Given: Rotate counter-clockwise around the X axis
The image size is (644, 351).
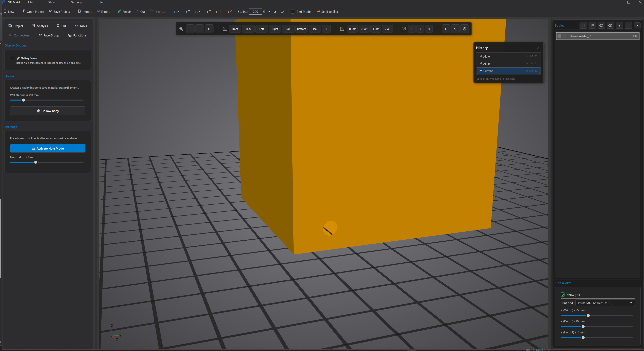Looking at the screenshot, I should 187,12.
